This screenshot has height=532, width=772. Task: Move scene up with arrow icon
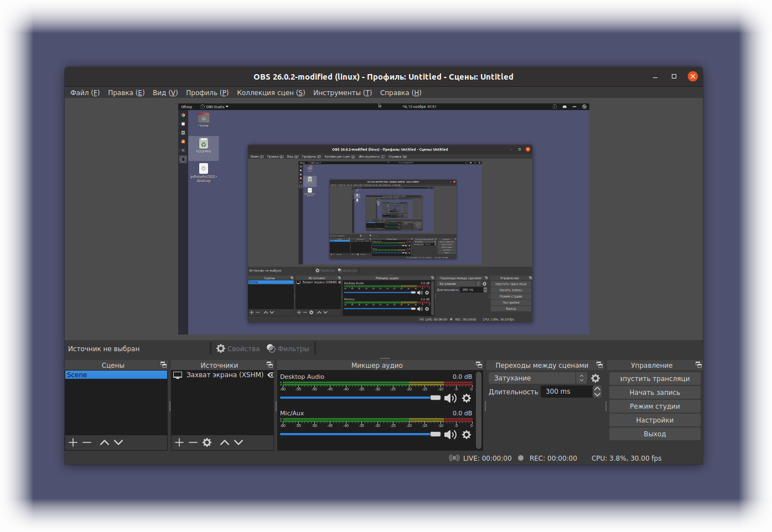(x=104, y=442)
